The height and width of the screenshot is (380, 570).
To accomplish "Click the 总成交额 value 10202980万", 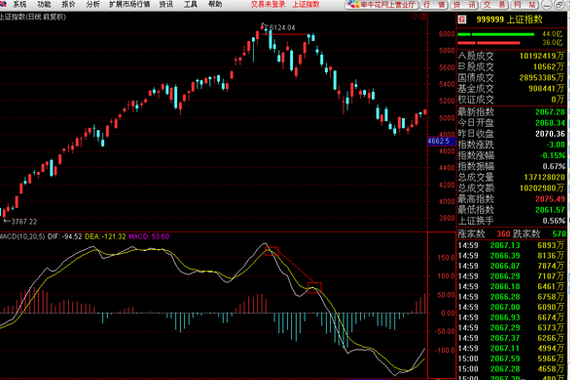I will 542,188.
